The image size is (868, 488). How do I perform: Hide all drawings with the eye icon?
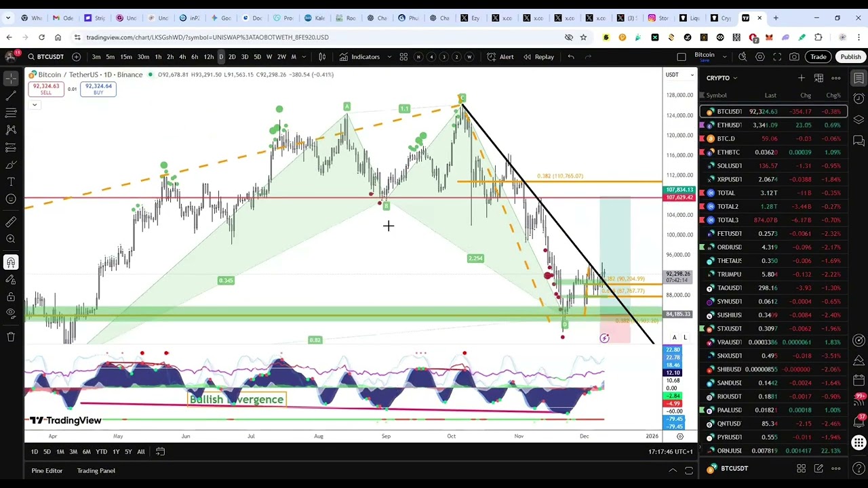point(11,314)
